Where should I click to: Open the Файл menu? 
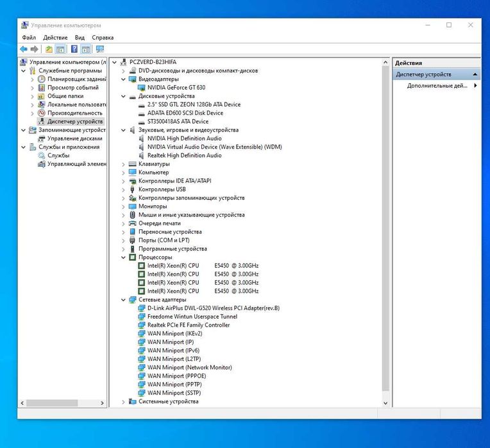(x=29, y=37)
